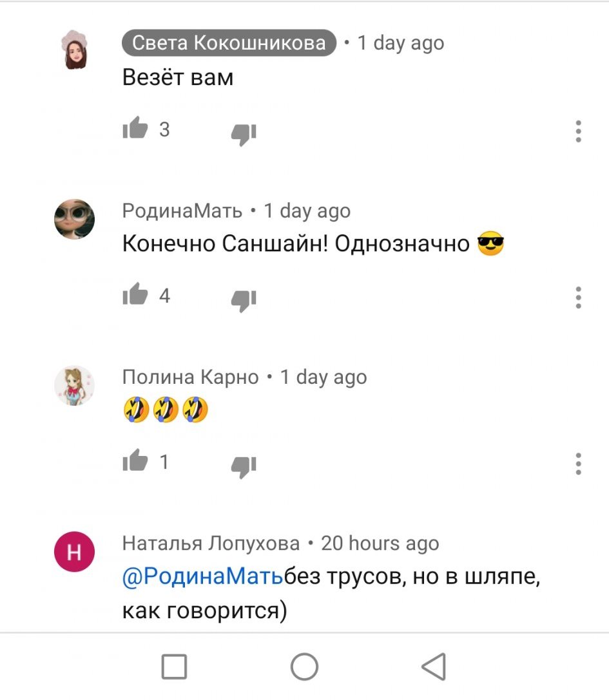Open the Полина Карно channel name

[190, 377]
